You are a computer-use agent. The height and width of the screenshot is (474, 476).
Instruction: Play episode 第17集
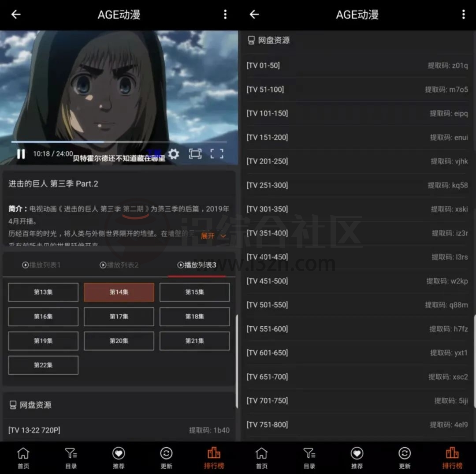[x=119, y=317]
